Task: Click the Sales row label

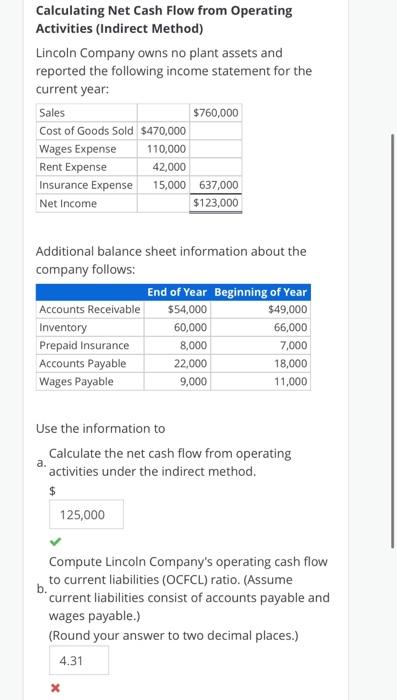Action: (x=52, y=112)
